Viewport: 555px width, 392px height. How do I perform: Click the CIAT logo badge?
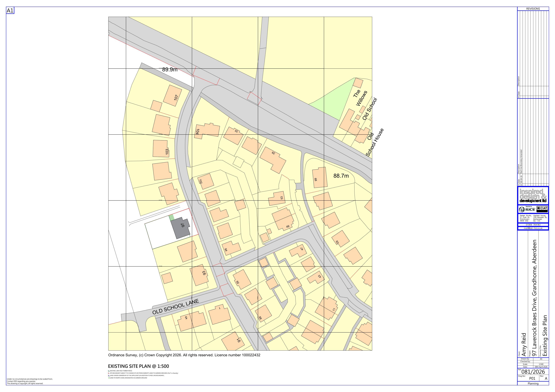[542, 209]
